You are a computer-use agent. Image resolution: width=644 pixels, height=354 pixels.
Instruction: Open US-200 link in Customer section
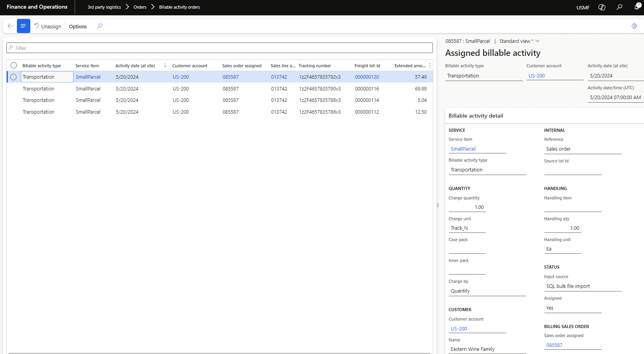click(459, 329)
